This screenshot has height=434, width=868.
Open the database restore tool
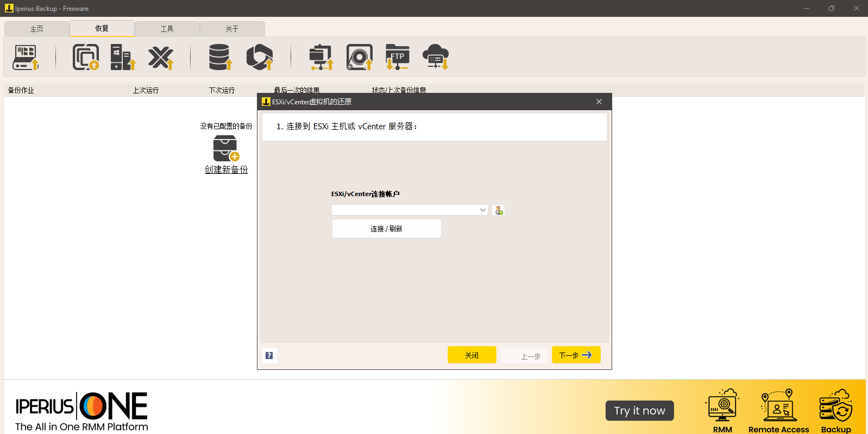(x=220, y=57)
